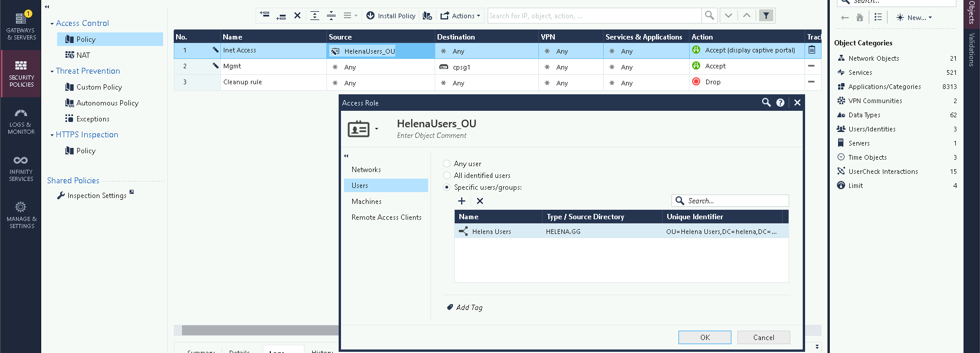The height and width of the screenshot is (353, 980).
Task: Open the Validations side tab
Action: point(972,50)
